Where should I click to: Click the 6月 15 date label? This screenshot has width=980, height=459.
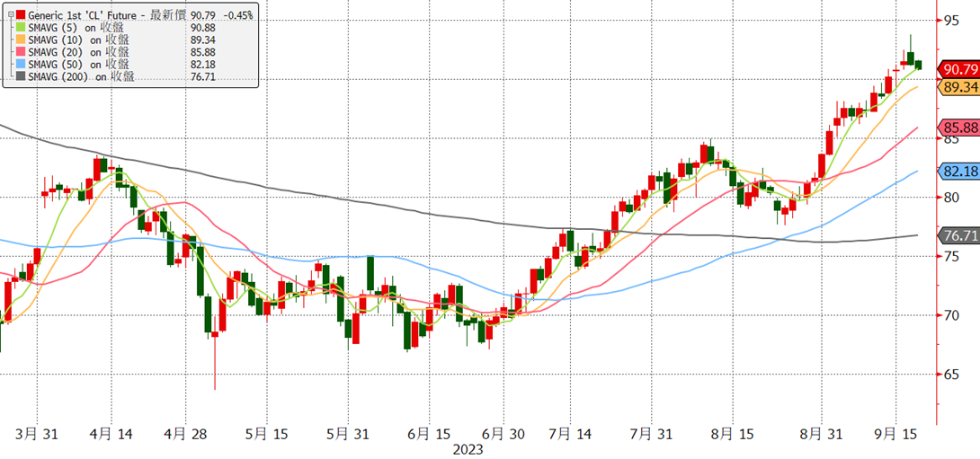click(x=429, y=433)
